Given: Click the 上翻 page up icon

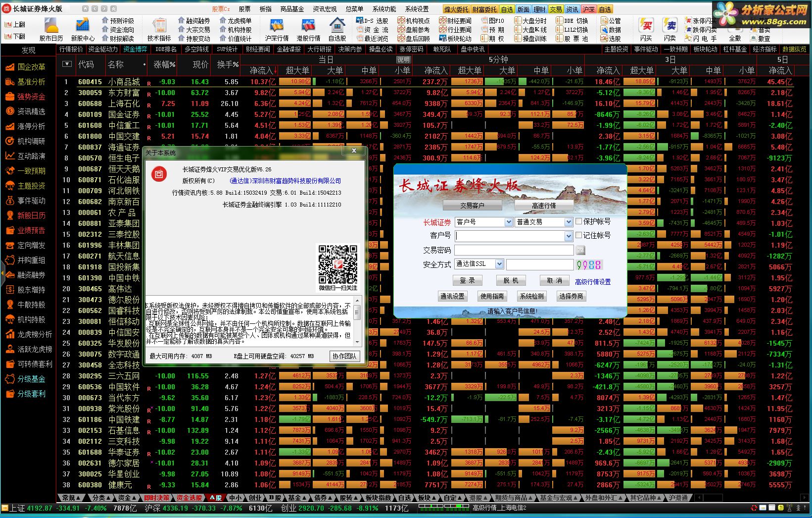Looking at the screenshot, I should 15,24.
